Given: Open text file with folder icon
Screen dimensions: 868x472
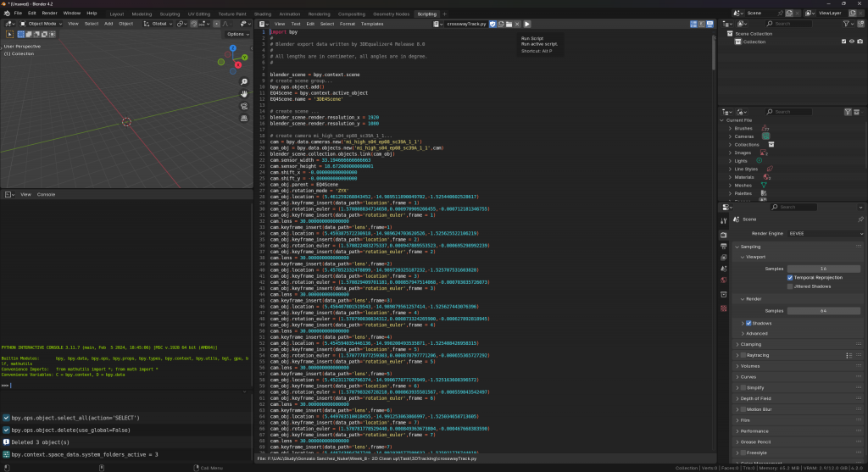Looking at the screenshot, I should coord(509,24).
